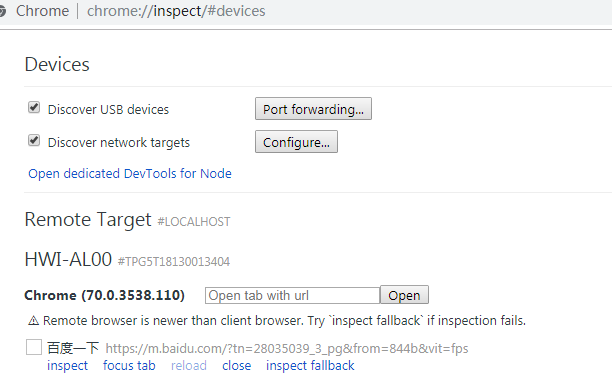Uncheck the Discover USB devices checkbox
Image resolution: width=612 pixels, height=385 pixels.
(x=34, y=107)
